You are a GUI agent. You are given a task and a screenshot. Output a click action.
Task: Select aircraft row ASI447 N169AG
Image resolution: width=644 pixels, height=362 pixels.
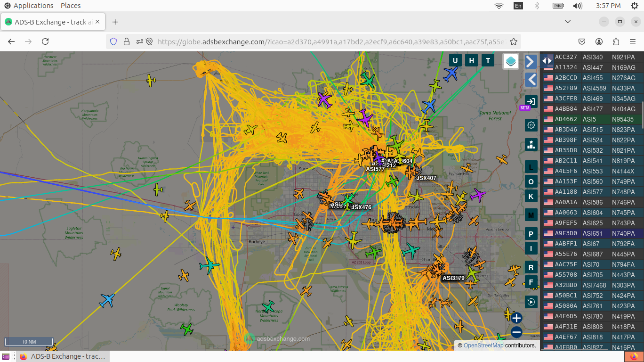point(592,67)
